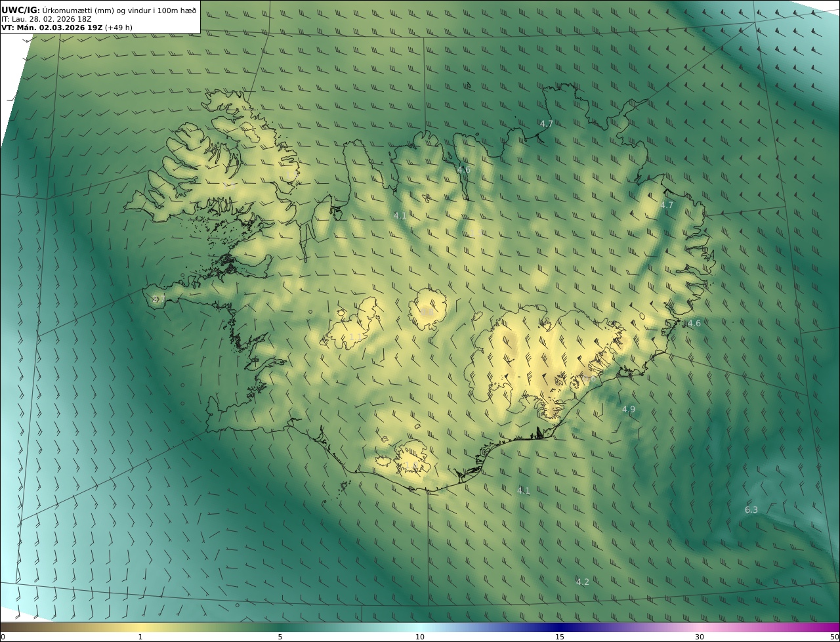Viewport: 840px width, 642px height.
Task: Click the colorbar tick label '15'
Action: [560, 637]
